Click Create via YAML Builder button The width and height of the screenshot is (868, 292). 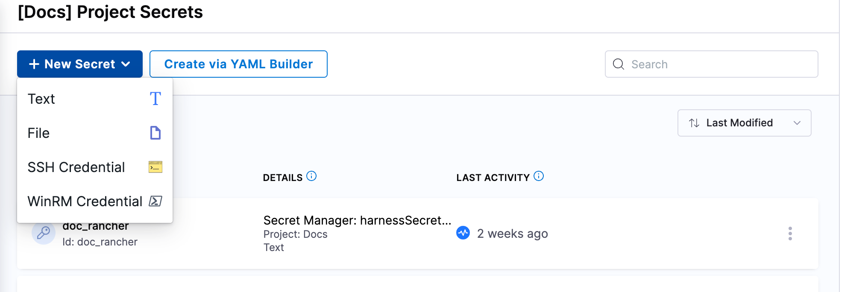coord(238,64)
